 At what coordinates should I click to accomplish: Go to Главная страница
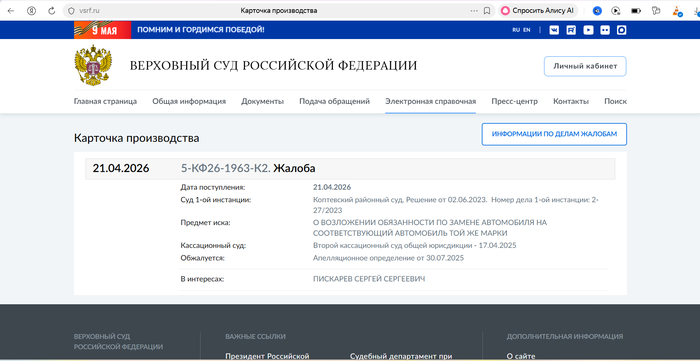click(x=105, y=101)
